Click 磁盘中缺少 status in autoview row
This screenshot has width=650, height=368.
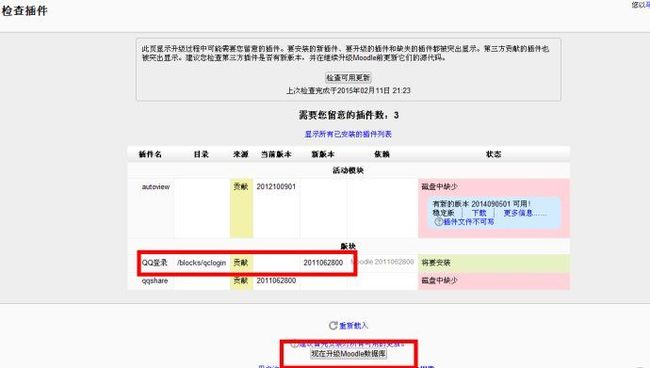[x=439, y=187]
